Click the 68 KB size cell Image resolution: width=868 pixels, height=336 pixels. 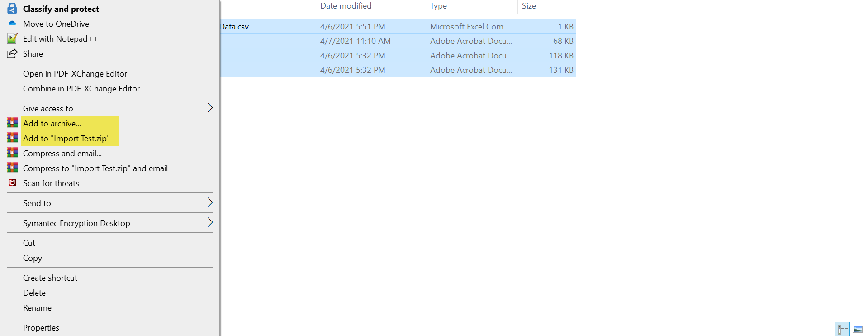point(563,41)
